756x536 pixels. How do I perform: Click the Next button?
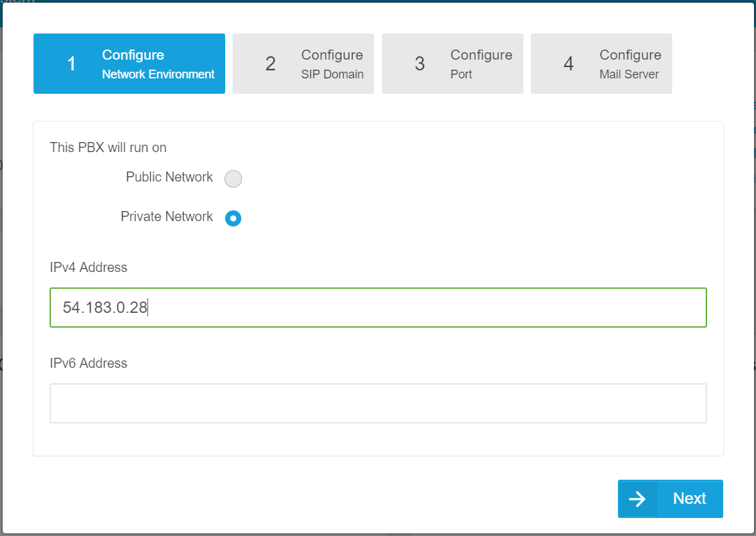click(x=670, y=498)
